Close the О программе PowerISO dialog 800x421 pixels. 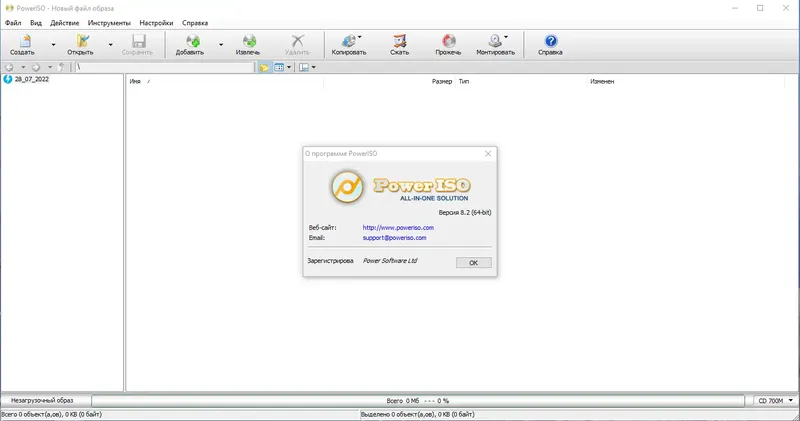click(x=488, y=154)
